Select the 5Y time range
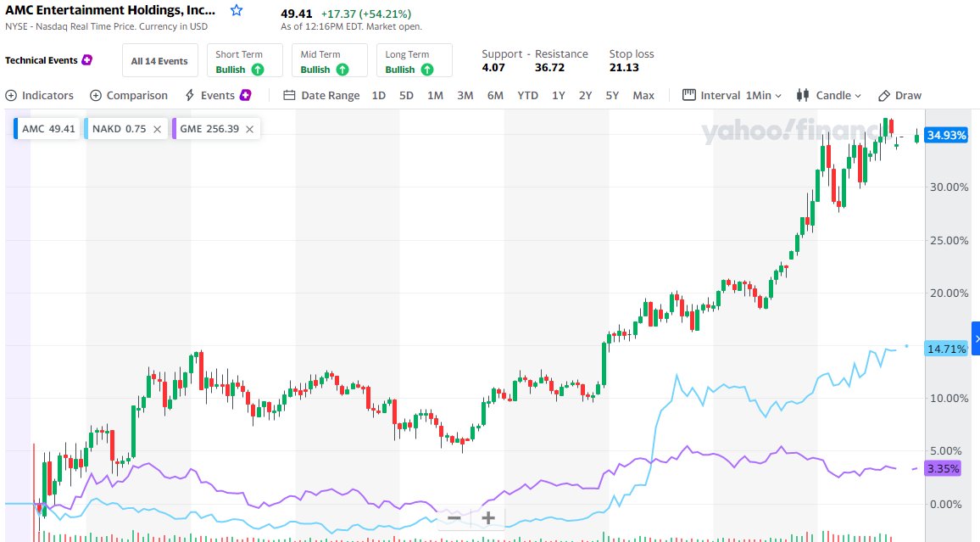The height and width of the screenshot is (542, 980). tap(612, 96)
